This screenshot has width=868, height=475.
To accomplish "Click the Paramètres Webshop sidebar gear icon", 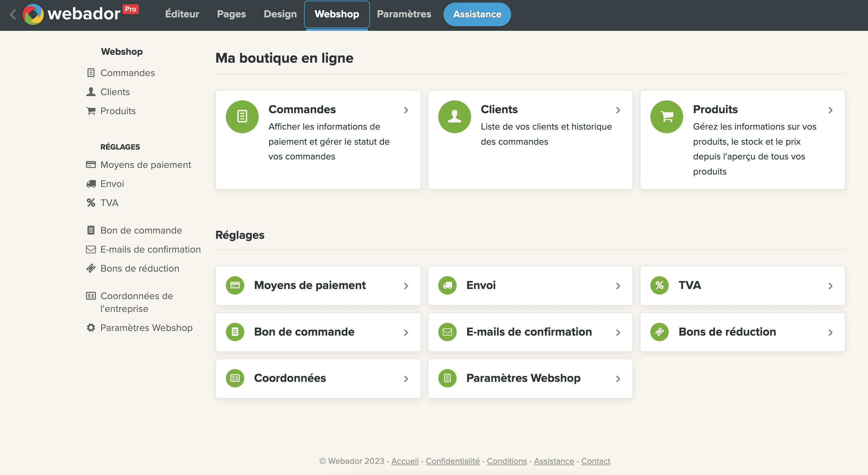I will (x=91, y=328).
